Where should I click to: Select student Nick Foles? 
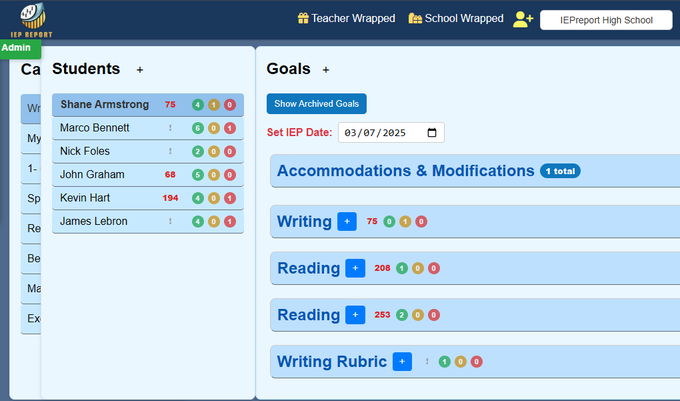point(148,151)
